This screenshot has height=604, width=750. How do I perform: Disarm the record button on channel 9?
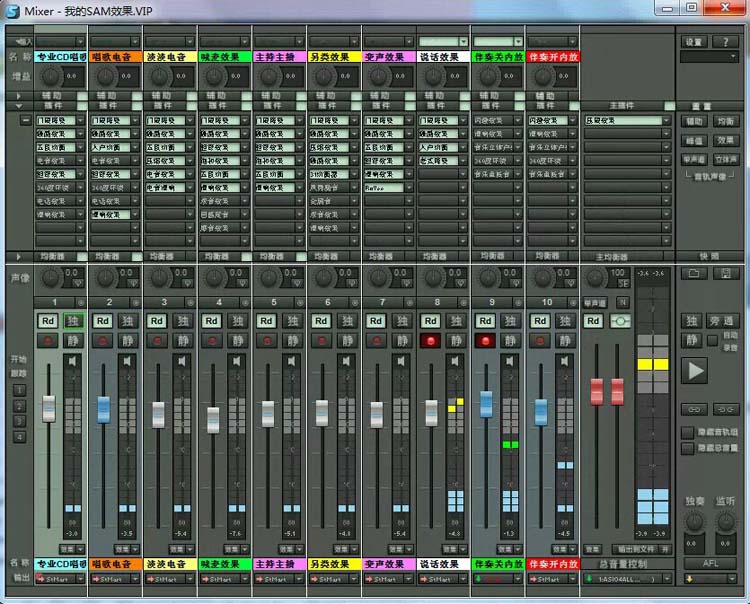[x=485, y=340]
